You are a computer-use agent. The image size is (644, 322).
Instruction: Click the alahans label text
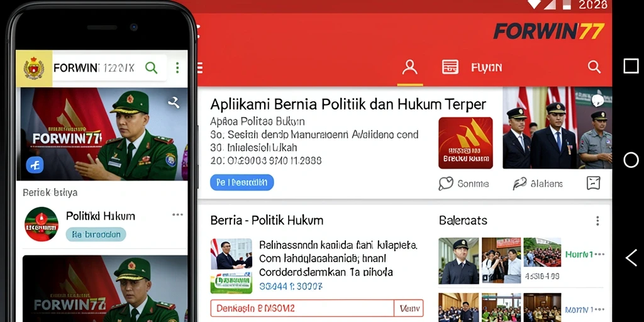coord(547,184)
